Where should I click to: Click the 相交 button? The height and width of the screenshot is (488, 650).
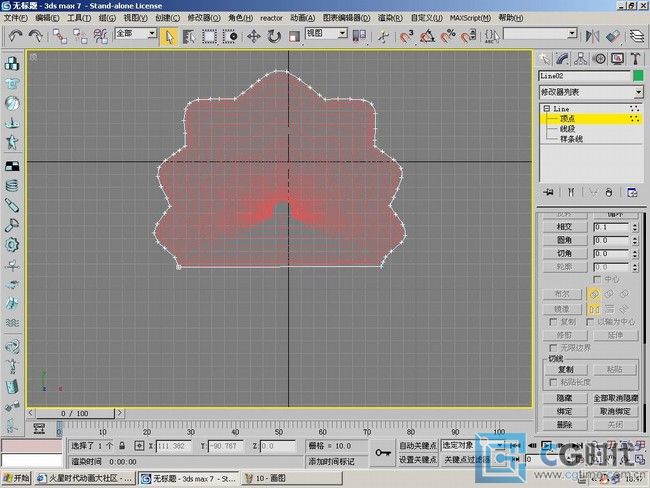(565, 227)
